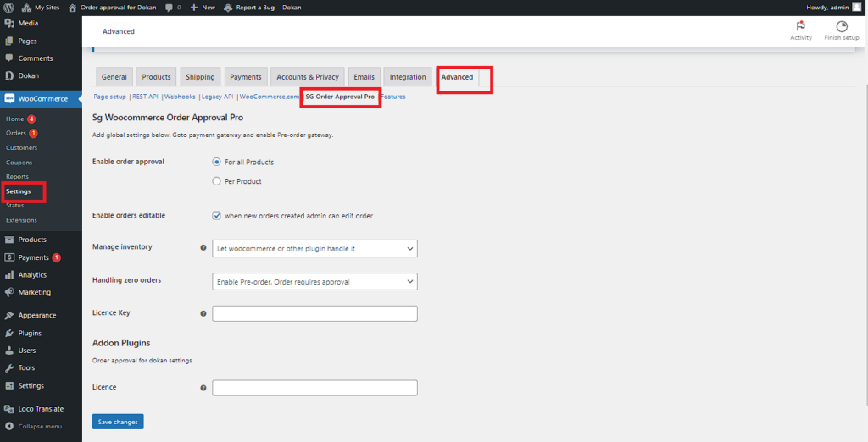Open SG Order Approval Pro sub-link

(x=340, y=97)
